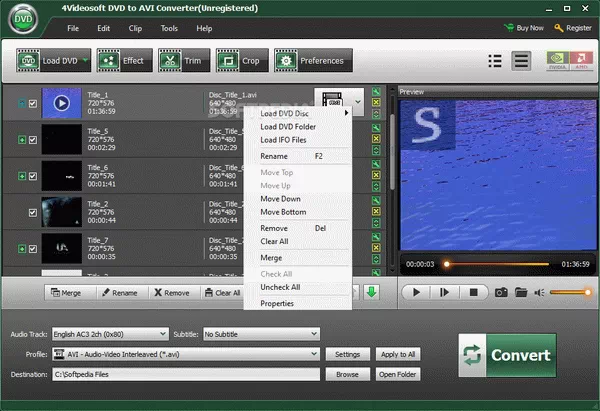Screen dimensions: 600x411
Task: Adjust the volume slider handle
Action: [x=587, y=292]
